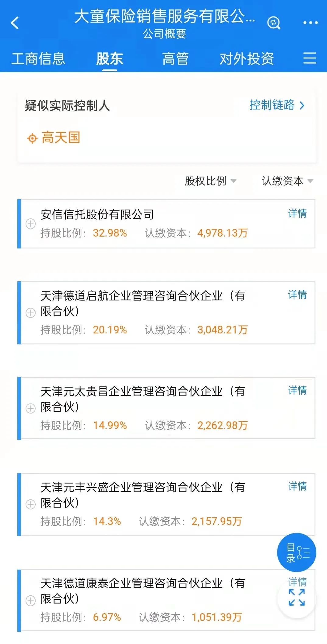Image resolution: width=327 pixels, height=644 pixels.
Task: Tap the target icon beside 高天国
Action: [x=32, y=138]
